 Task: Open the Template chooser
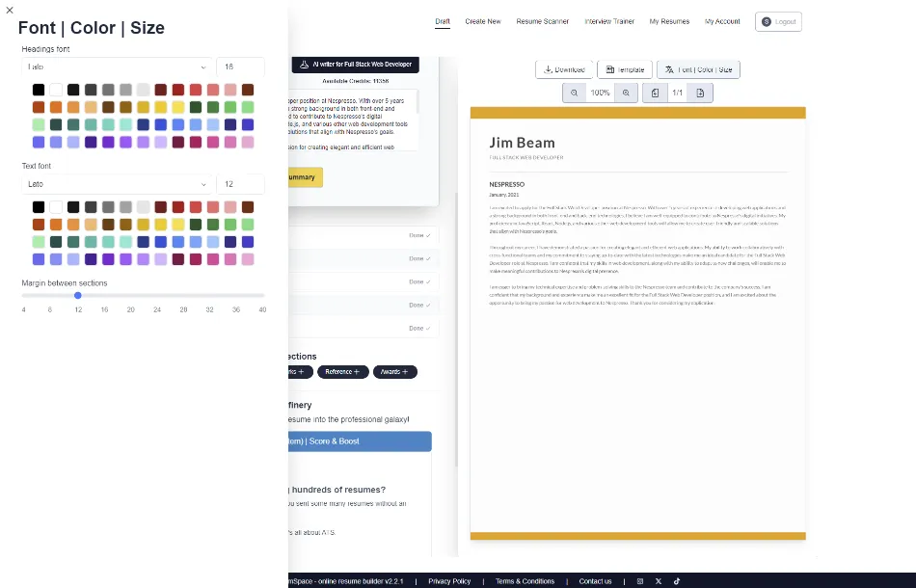coord(625,69)
